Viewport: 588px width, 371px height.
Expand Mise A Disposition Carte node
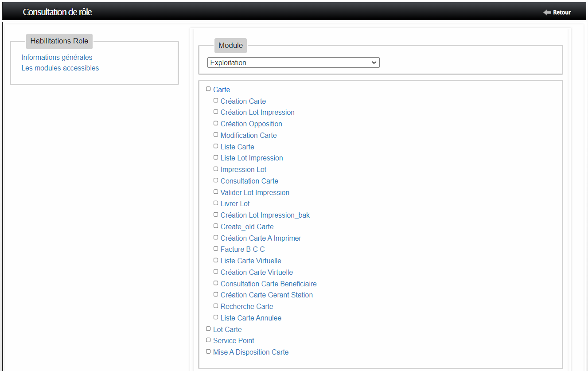click(x=250, y=352)
